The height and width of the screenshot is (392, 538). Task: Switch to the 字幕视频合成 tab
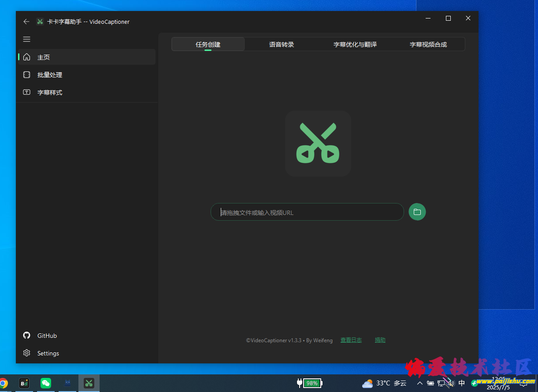point(428,44)
